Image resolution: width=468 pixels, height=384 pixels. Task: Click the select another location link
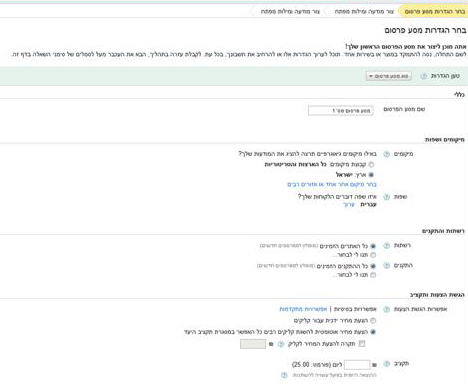click(x=332, y=184)
